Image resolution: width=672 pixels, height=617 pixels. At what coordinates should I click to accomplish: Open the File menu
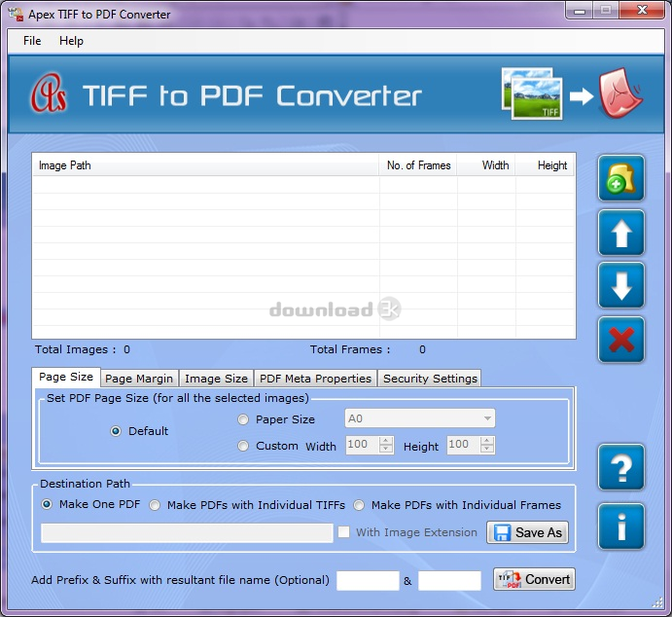[x=32, y=41]
